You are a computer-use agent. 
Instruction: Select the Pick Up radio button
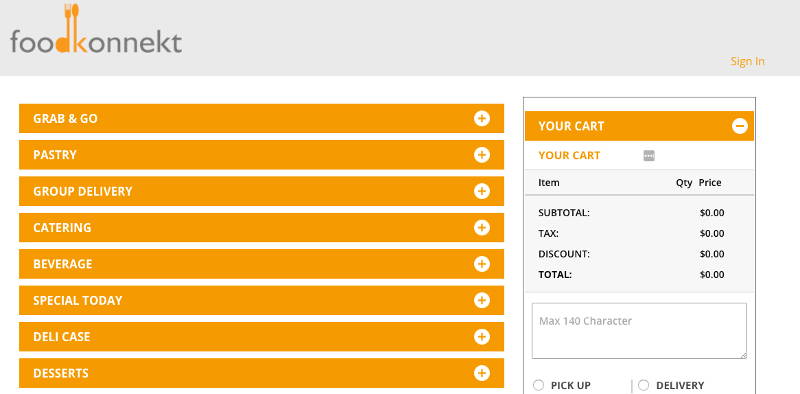tap(538, 385)
